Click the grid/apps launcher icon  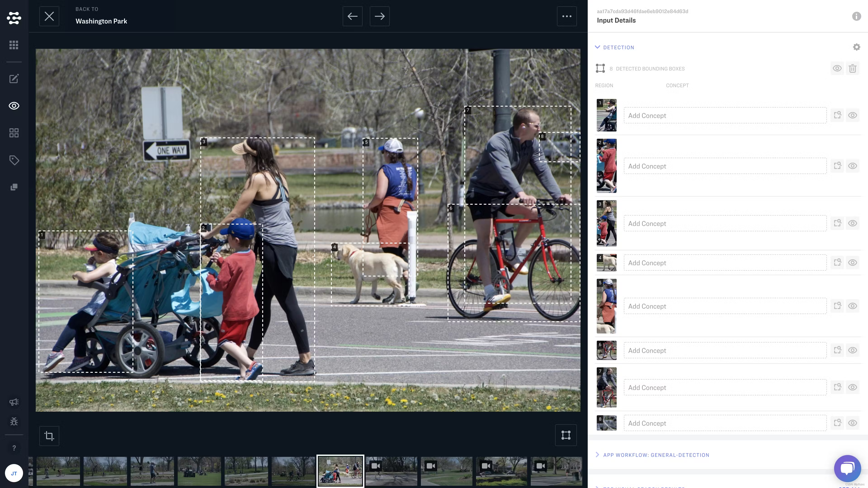(14, 45)
